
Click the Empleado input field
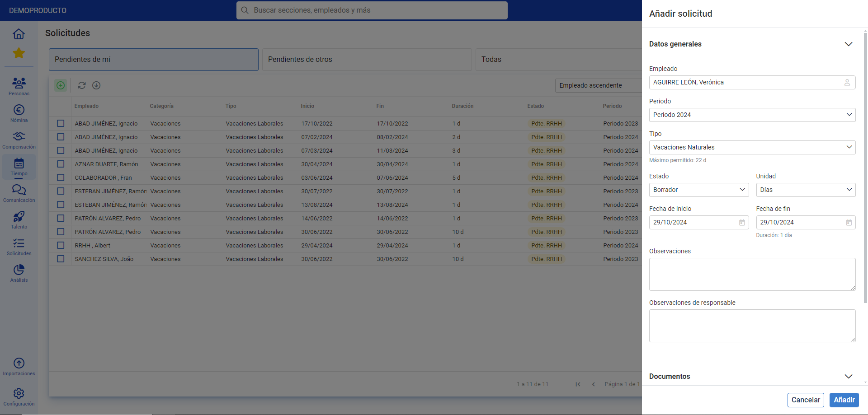[x=752, y=82]
